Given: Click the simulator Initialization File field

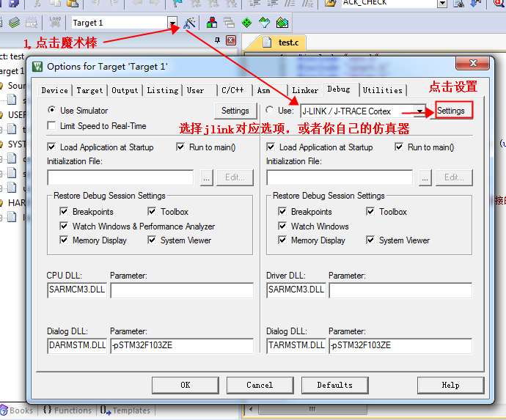Looking at the screenshot, I should 120,177.
